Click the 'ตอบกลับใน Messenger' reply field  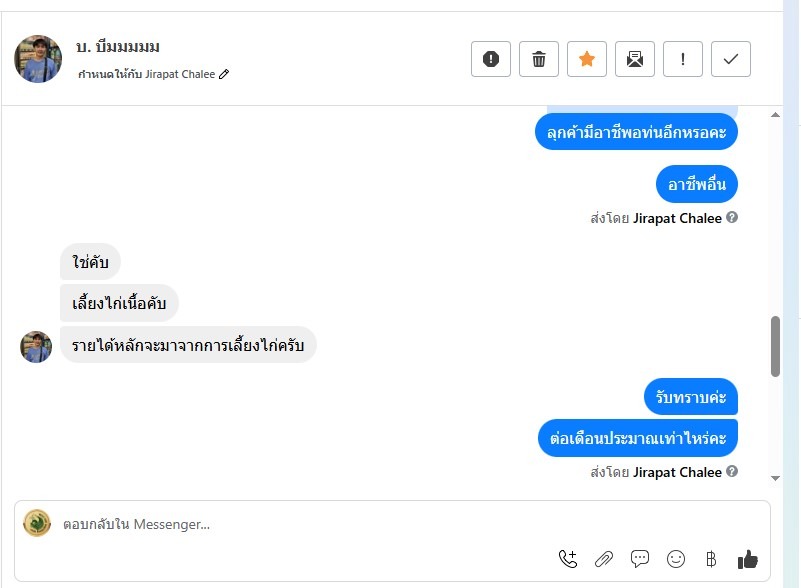point(300,524)
